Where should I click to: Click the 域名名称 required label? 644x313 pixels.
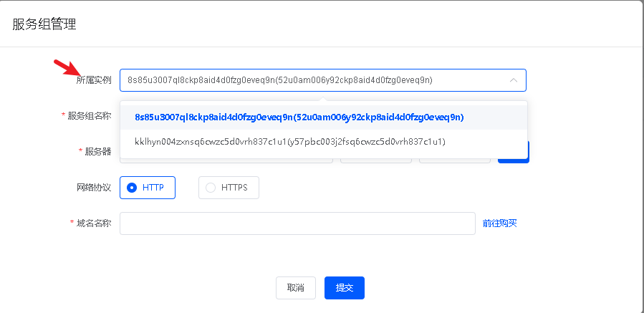coord(93,223)
